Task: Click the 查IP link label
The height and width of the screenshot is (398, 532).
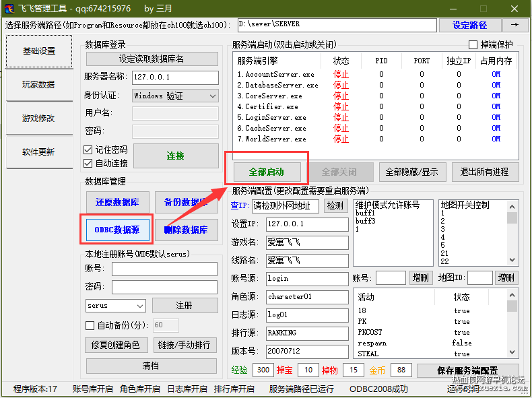Action: click(x=240, y=205)
